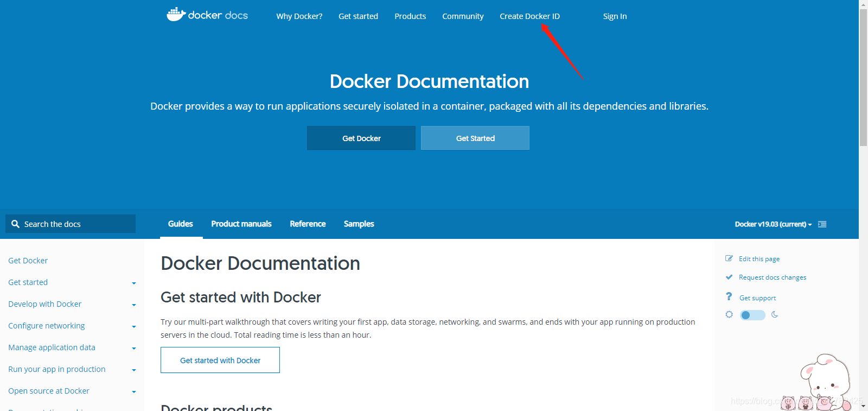Toggle the night mode switch

[752, 315]
